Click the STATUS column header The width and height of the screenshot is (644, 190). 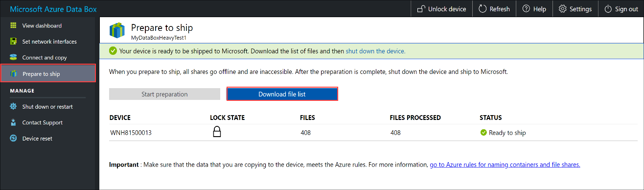(x=491, y=118)
